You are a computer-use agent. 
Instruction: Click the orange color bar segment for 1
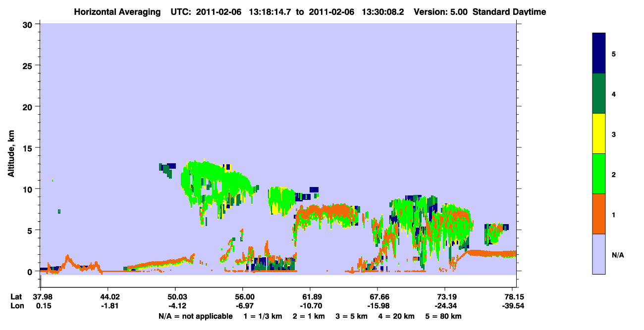[x=599, y=214]
